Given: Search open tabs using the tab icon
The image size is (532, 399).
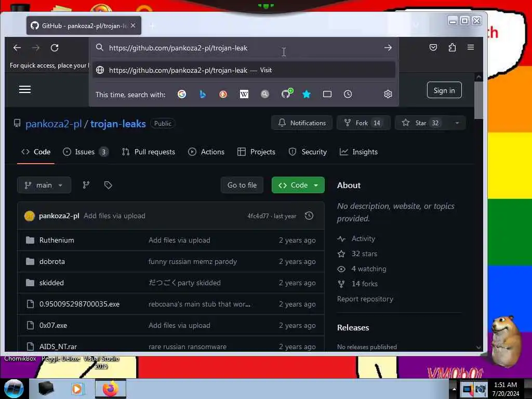Looking at the screenshot, I should coord(327,94).
